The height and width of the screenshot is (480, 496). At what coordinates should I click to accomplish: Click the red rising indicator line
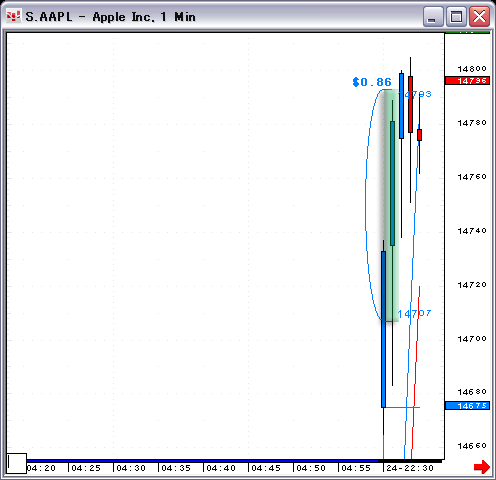[x=416, y=372]
